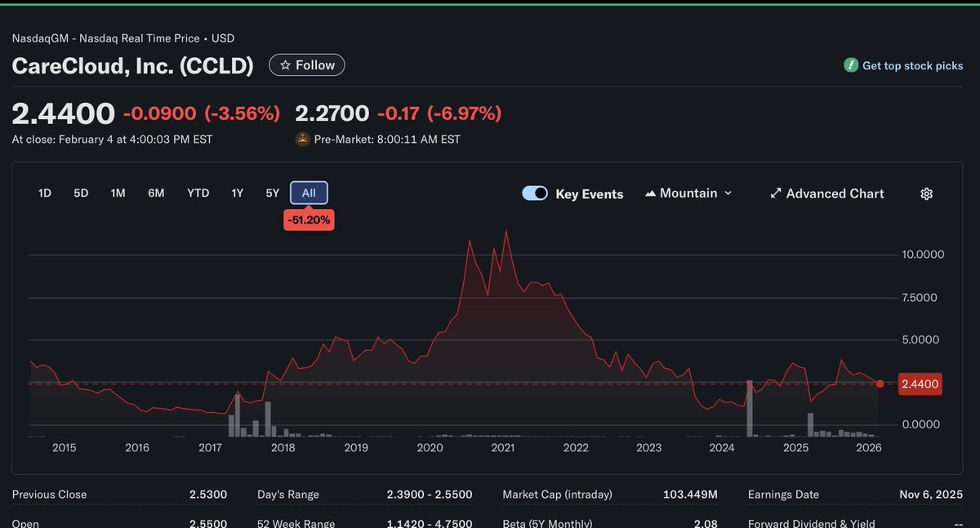Click the -51.20% performance badge

pyautogui.click(x=309, y=219)
